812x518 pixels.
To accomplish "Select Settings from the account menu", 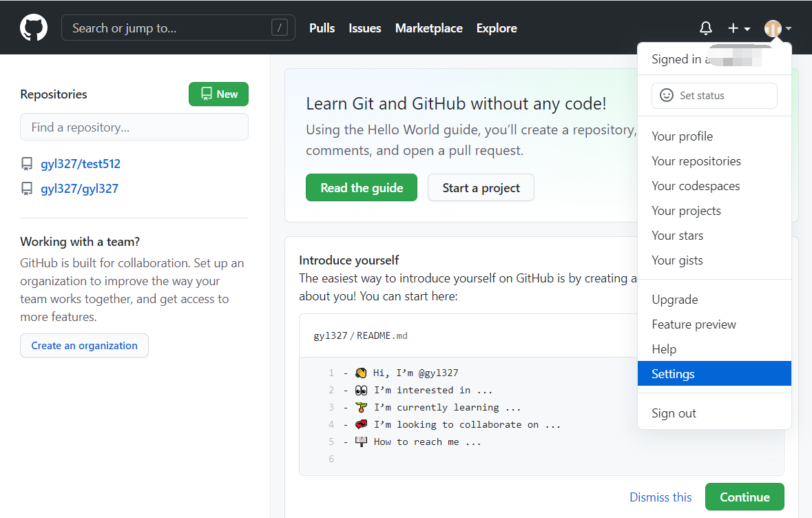I will [x=673, y=373].
